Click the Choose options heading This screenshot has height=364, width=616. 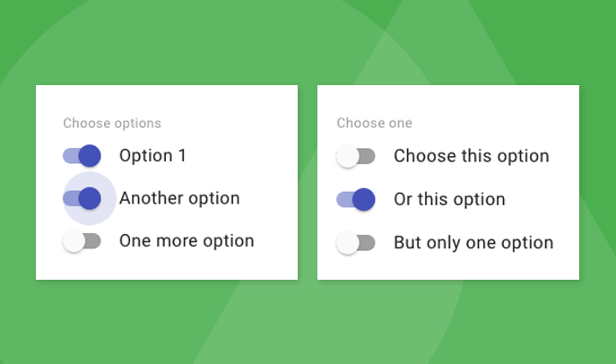click(112, 123)
